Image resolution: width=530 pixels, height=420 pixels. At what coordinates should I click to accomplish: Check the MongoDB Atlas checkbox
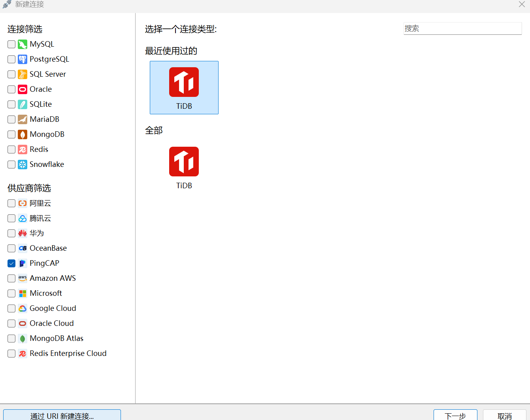11,339
